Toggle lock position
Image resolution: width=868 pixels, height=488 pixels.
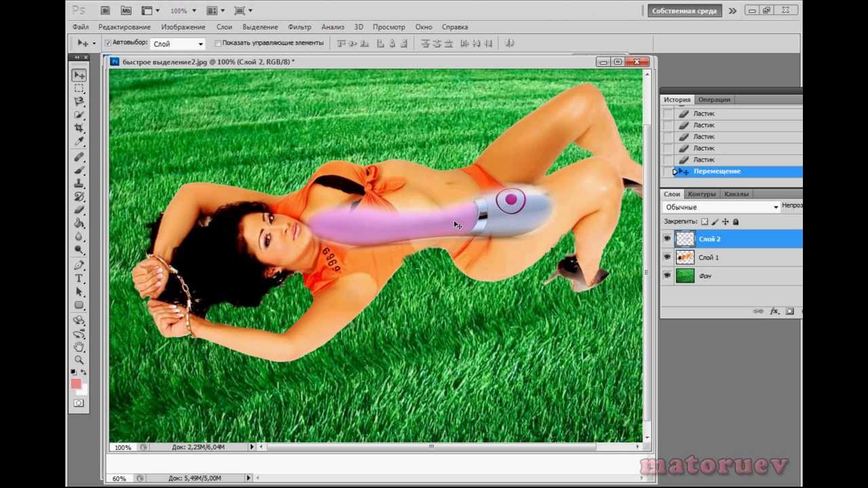coord(725,222)
